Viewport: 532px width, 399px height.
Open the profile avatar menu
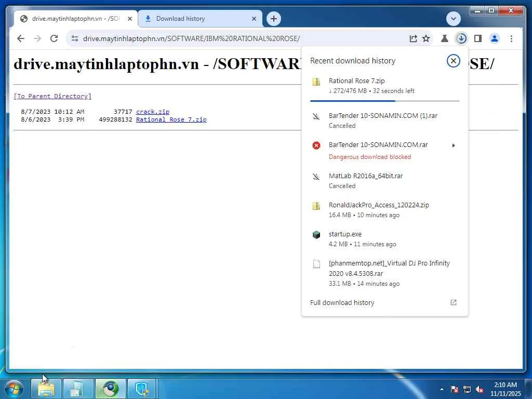pos(495,38)
